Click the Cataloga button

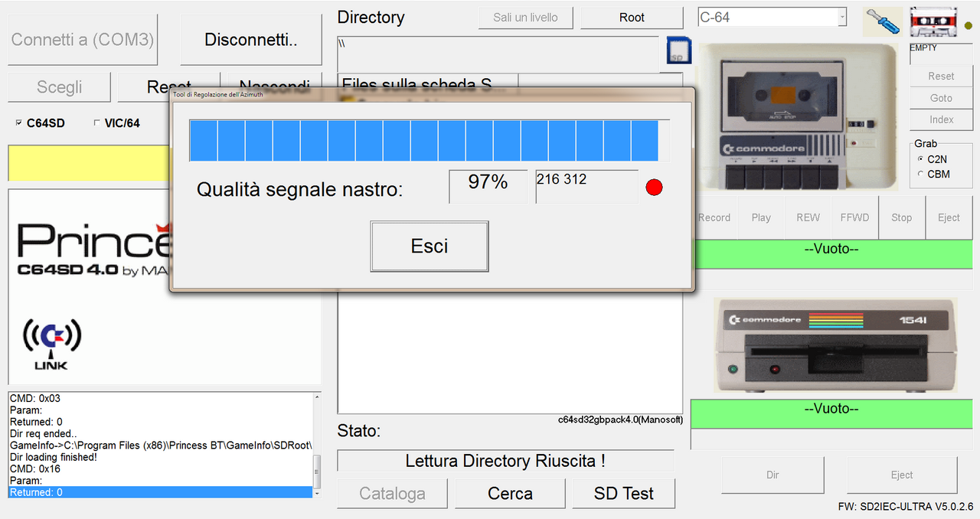click(392, 494)
